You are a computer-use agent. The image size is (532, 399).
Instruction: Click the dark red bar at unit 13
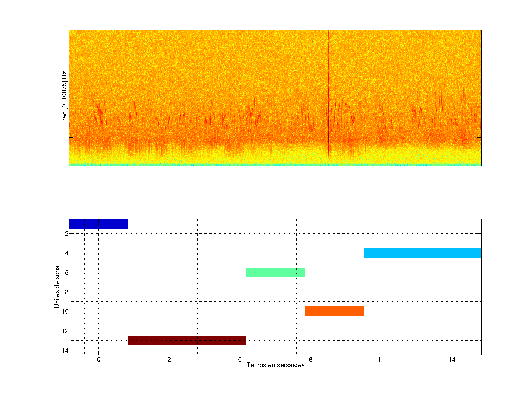tap(187, 340)
